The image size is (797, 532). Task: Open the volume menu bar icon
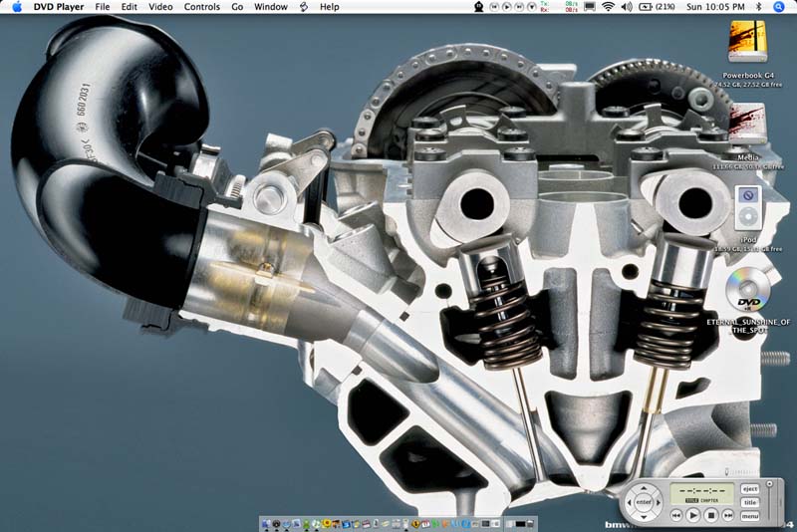pos(627,7)
